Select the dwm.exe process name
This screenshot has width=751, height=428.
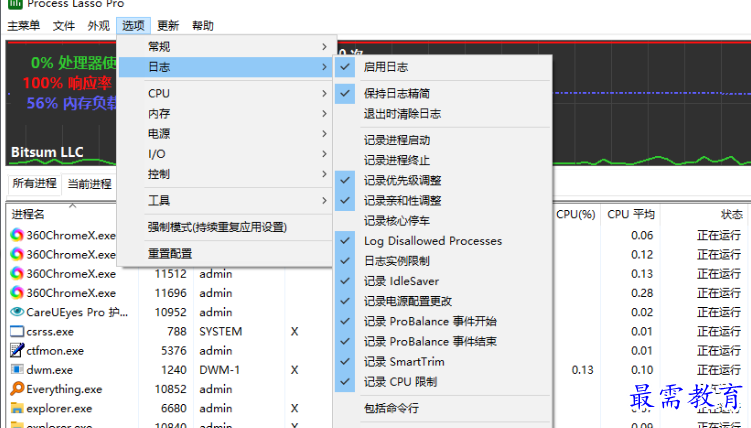tap(50, 370)
